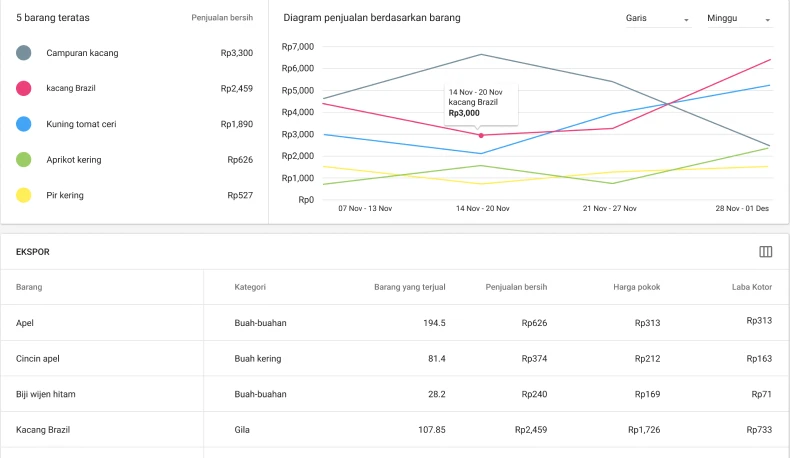The height and width of the screenshot is (458, 790).
Task: Click the pink kacang Brazil color dot
Action: point(24,89)
